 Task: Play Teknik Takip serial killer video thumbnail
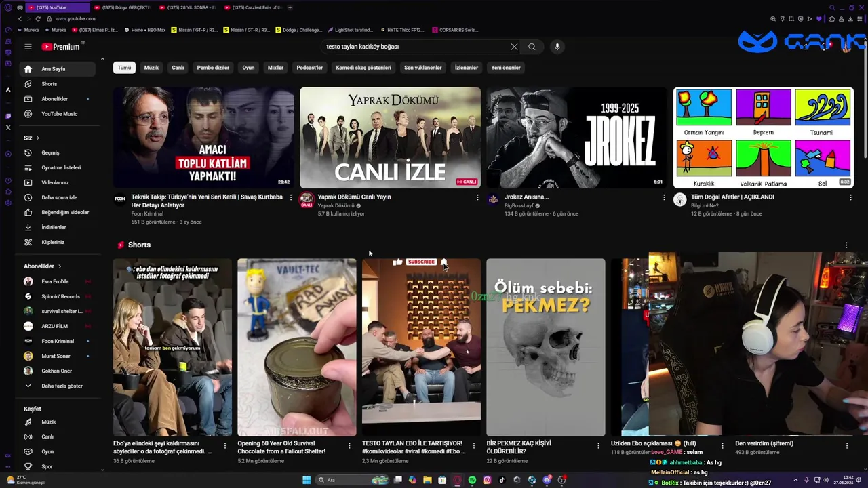point(203,138)
